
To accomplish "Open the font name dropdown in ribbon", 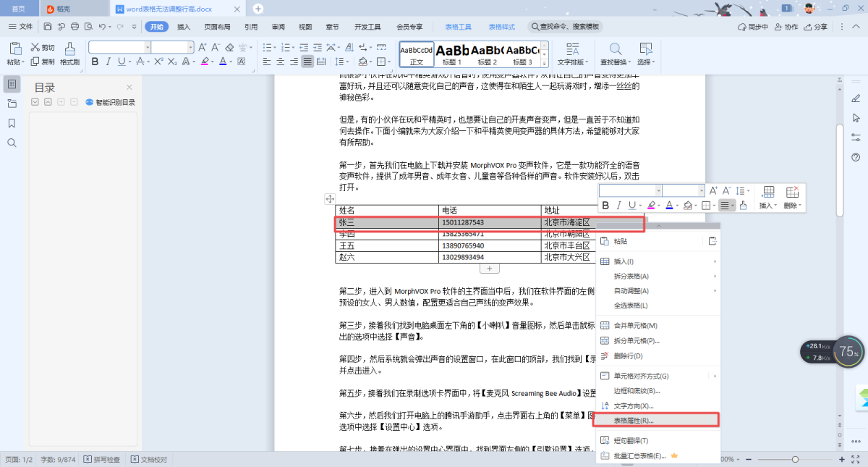I will coord(148,47).
